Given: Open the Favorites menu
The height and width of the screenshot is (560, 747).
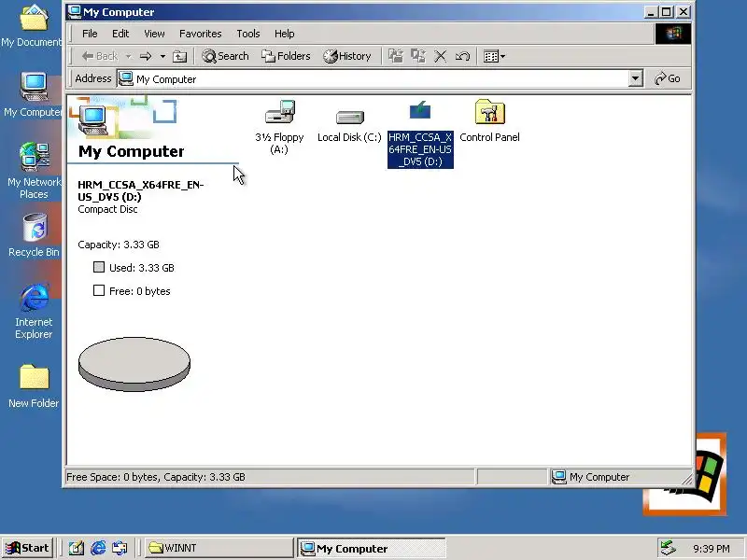Looking at the screenshot, I should click(201, 34).
